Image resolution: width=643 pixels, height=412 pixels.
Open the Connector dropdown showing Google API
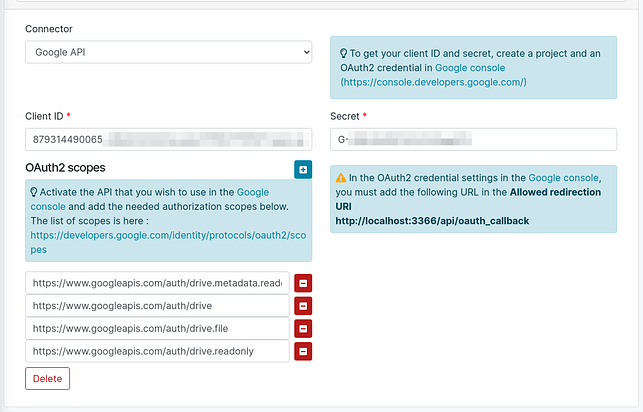168,51
